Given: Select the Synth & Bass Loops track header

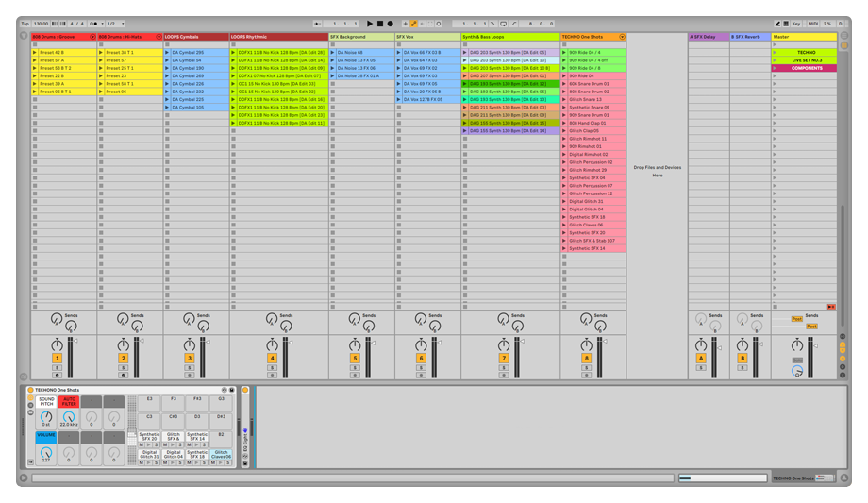Looking at the screenshot, I should 510,37.
